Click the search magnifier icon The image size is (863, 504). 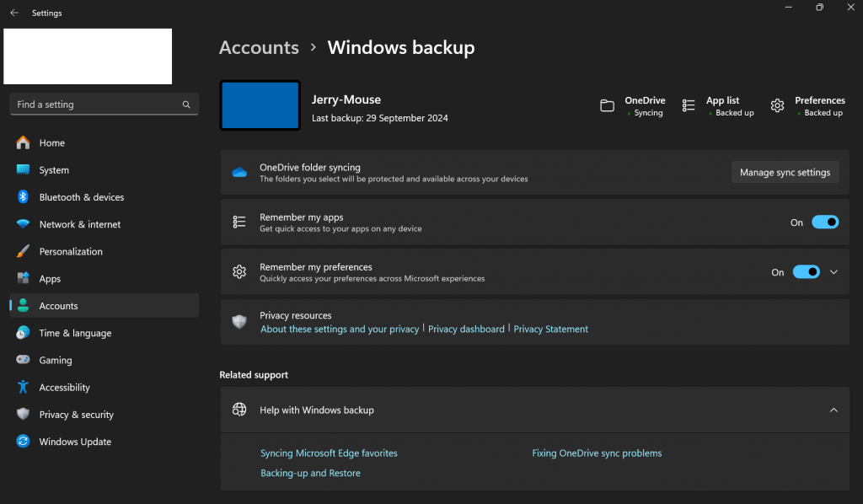pos(186,105)
